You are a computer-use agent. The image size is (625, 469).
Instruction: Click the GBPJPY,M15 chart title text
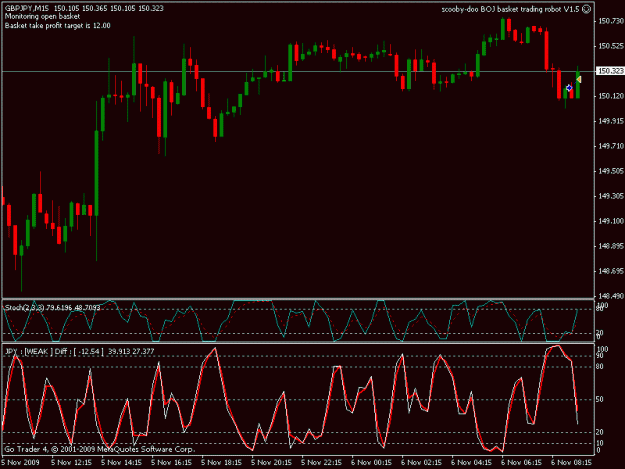27,8
